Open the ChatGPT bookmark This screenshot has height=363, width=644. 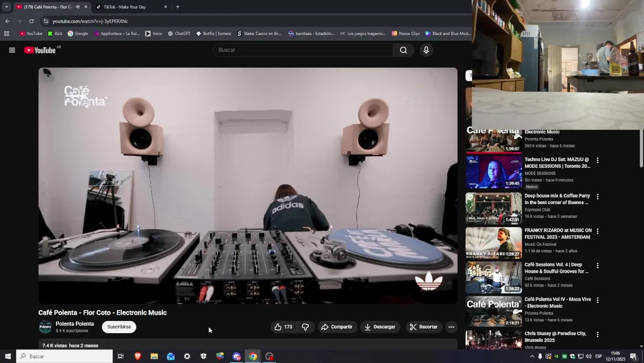click(x=179, y=34)
